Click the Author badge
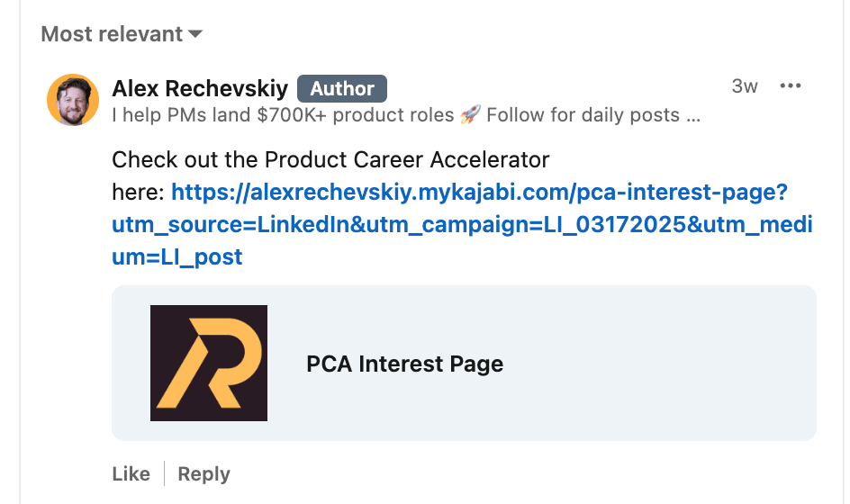Image resolution: width=850 pixels, height=504 pixels. tap(342, 88)
